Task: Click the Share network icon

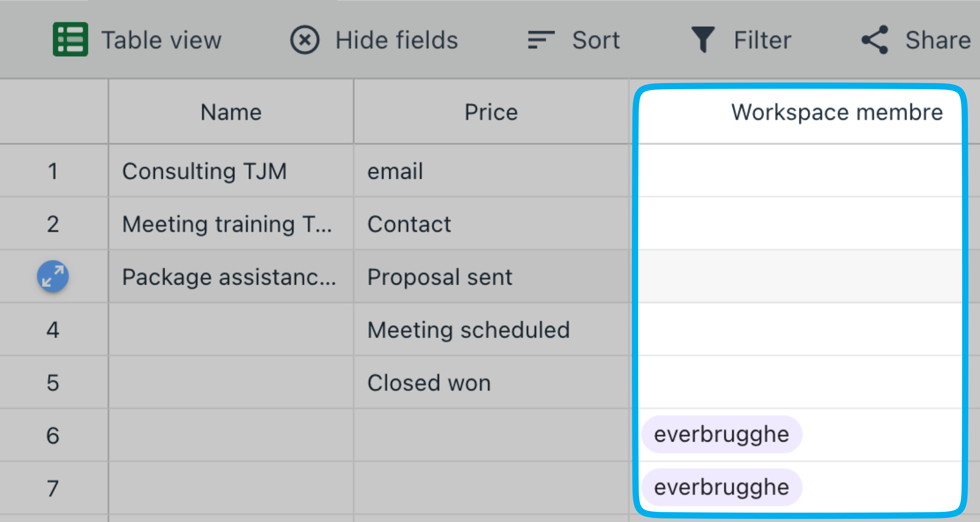Action: [x=875, y=40]
